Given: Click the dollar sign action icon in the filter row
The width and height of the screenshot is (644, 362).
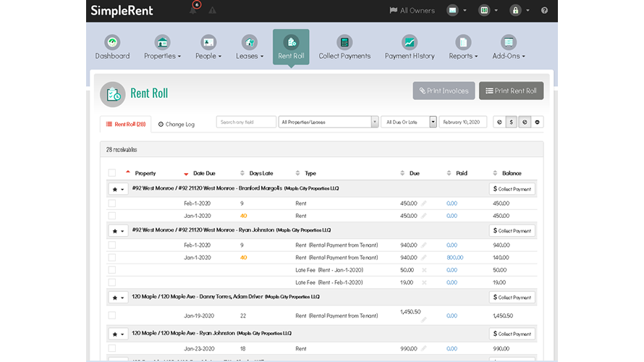Looking at the screenshot, I should point(512,122).
